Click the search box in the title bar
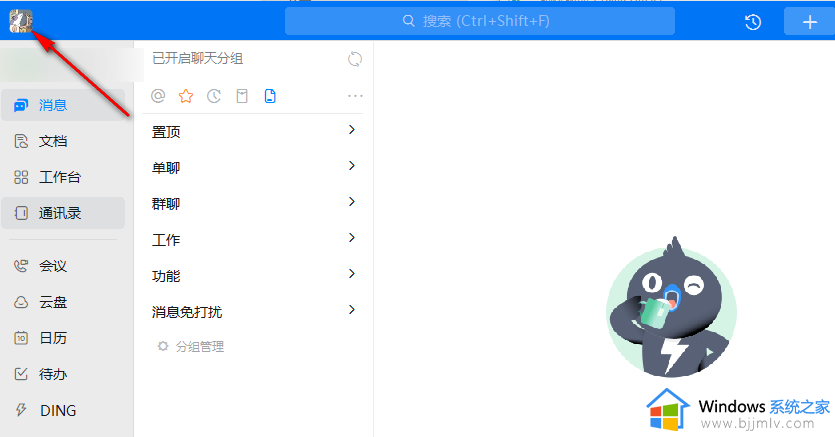 point(480,21)
